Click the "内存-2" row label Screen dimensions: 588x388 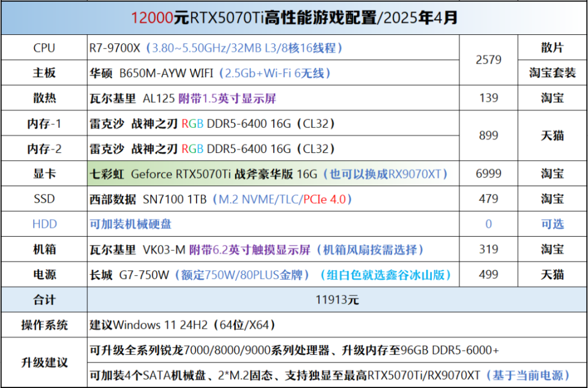coord(44,149)
